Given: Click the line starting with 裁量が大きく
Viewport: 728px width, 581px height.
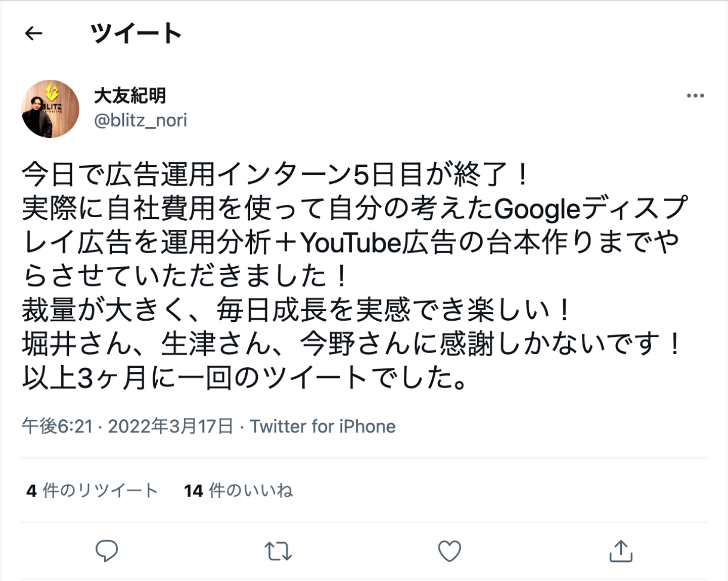Looking at the screenshot, I should click(x=297, y=310).
